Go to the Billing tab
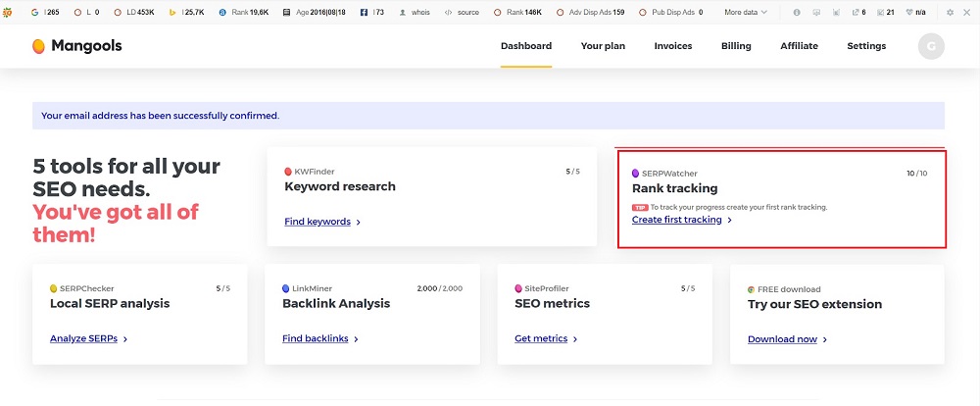The height and width of the screenshot is (406, 980). pos(736,46)
